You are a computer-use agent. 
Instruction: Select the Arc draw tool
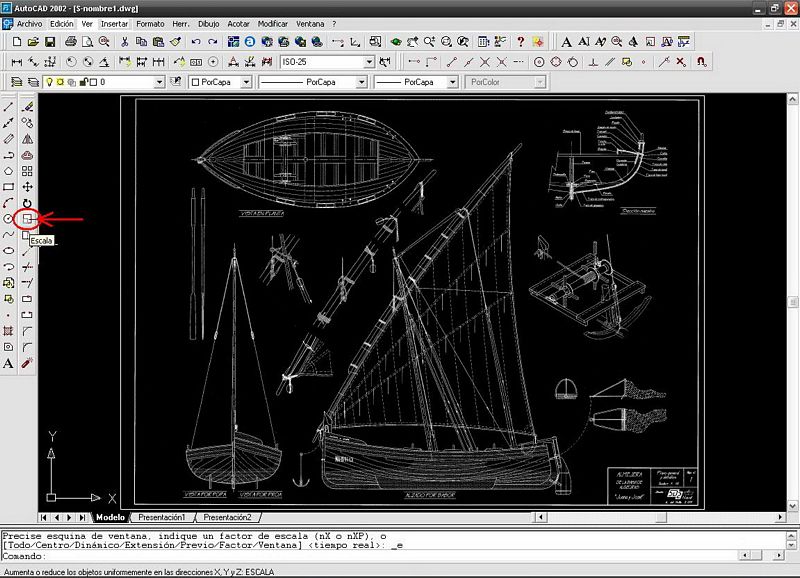click(8, 203)
